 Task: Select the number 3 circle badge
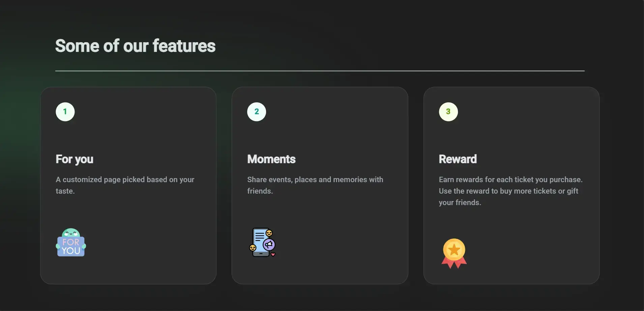[448, 112]
